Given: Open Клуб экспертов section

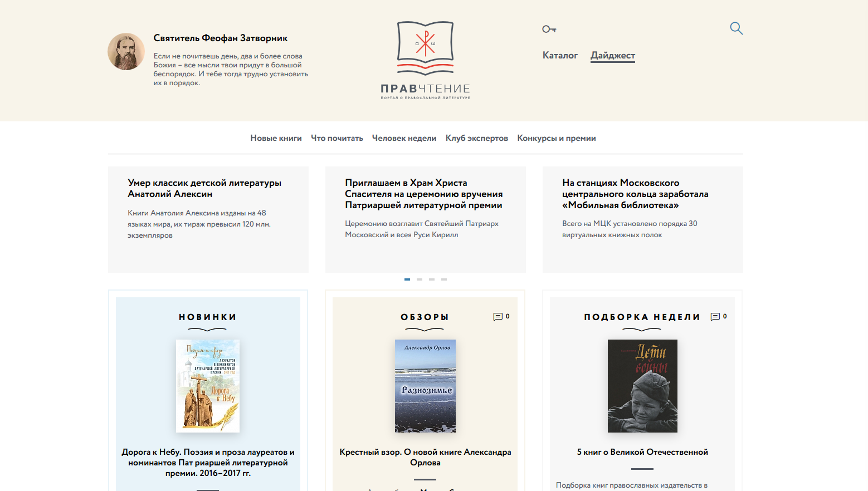Looking at the screenshot, I should pos(477,138).
